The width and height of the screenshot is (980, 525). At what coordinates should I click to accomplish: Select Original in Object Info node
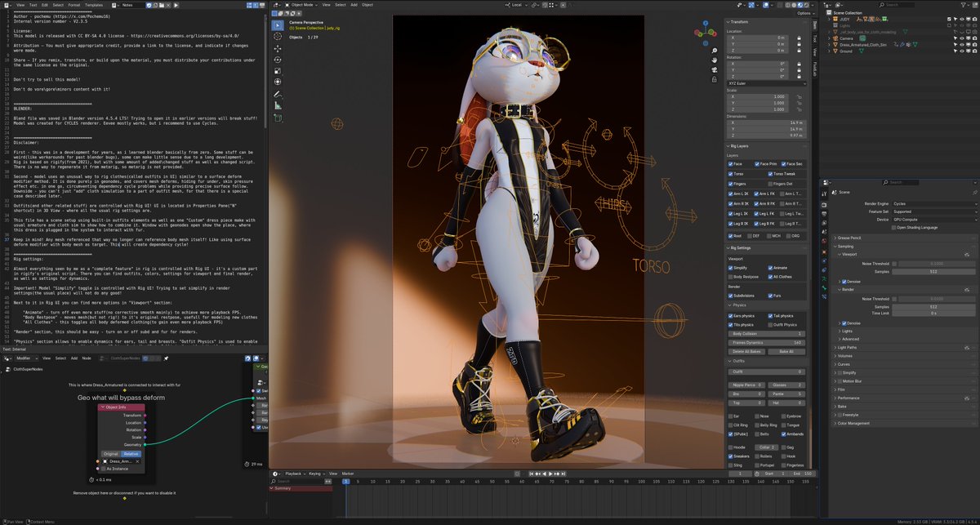110,453
